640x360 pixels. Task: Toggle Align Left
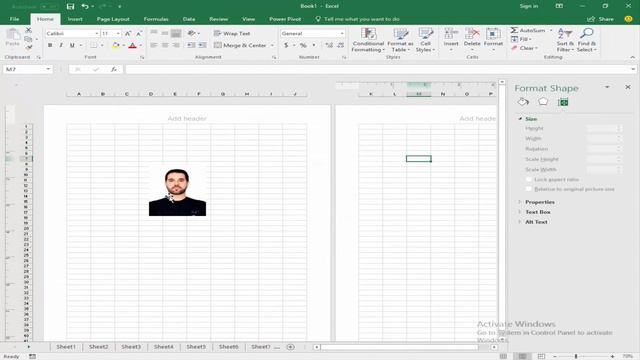[153, 45]
